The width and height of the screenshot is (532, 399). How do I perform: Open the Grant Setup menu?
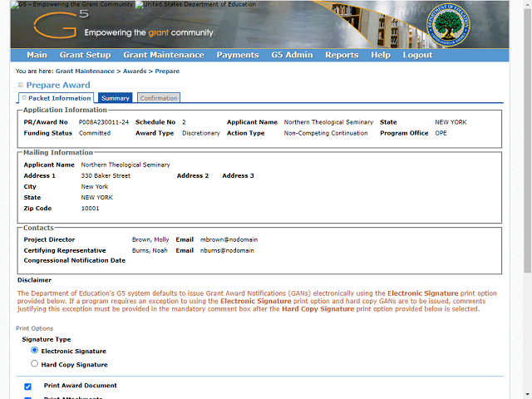coord(85,55)
